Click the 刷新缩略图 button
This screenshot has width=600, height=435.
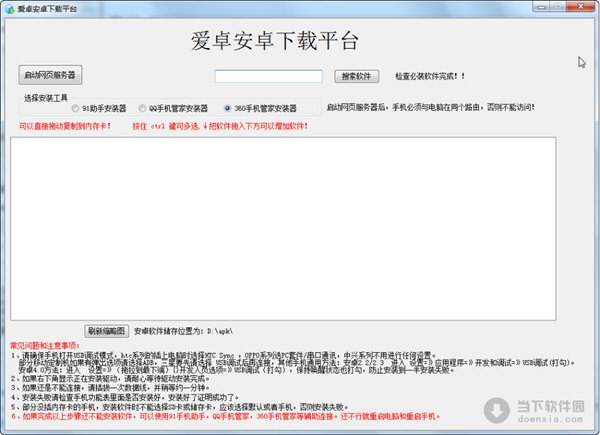coord(106,331)
